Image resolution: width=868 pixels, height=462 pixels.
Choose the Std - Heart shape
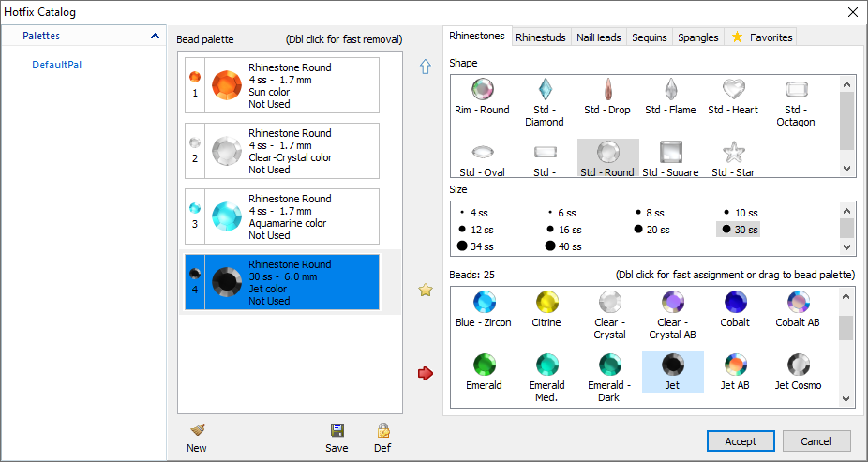pyautogui.click(x=733, y=97)
